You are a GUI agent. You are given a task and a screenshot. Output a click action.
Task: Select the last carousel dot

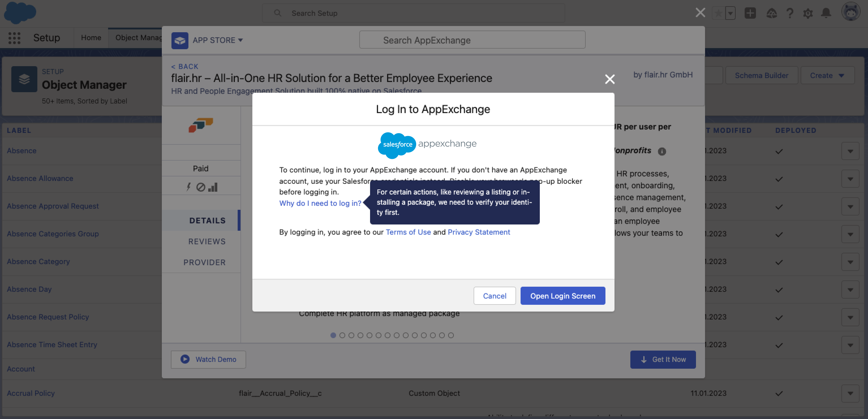[451, 335]
